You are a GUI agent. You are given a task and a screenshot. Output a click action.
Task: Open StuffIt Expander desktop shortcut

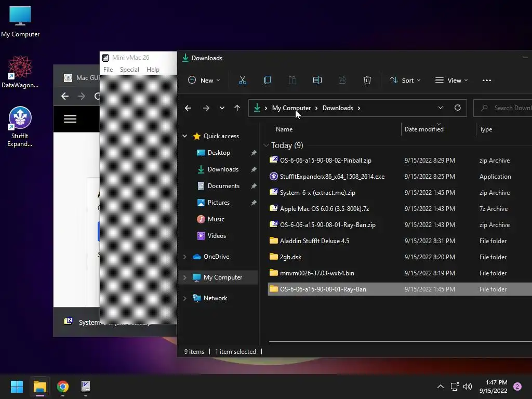[x=20, y=126]
